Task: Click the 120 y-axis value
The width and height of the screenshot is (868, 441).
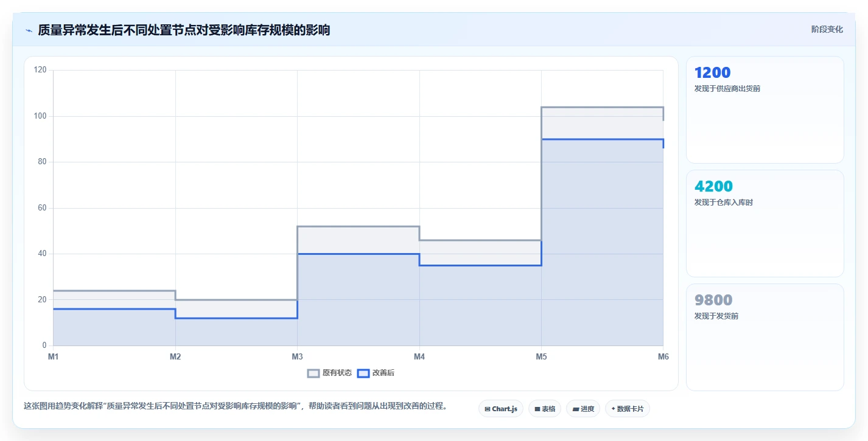Action: coord(41,70)
